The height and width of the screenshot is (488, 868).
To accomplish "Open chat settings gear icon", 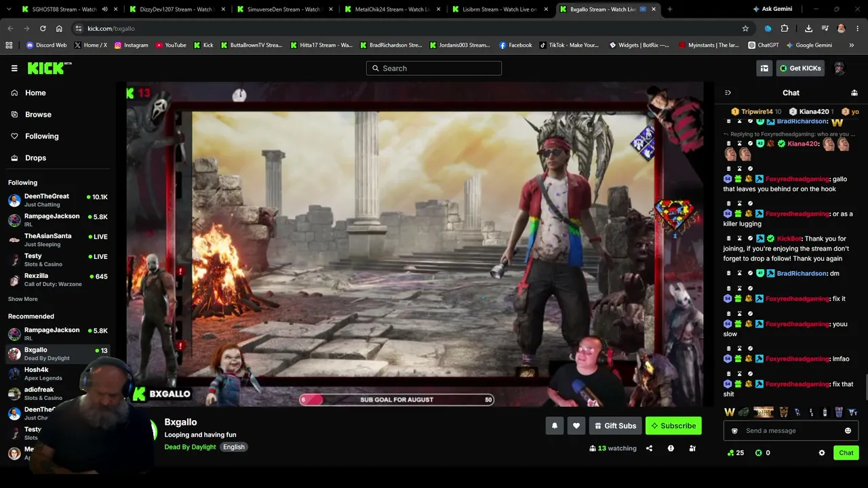I will pyautogui.click(x=822, y=453).
